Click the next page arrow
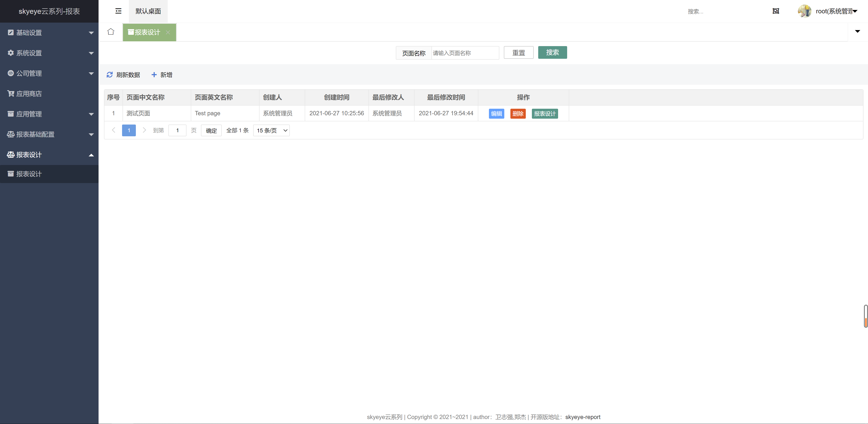 (144, 130)
